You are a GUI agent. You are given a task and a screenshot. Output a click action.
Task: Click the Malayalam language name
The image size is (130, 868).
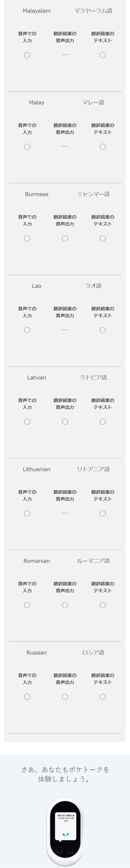37,11
